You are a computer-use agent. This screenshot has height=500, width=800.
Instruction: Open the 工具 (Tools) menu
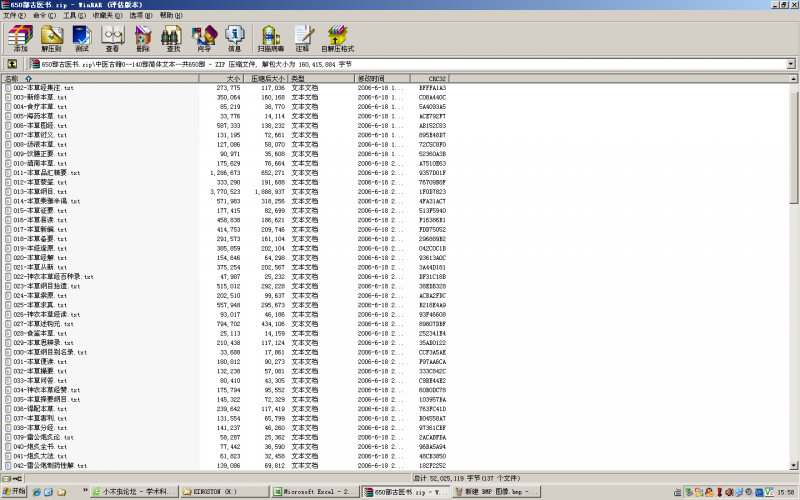point(74,15)
